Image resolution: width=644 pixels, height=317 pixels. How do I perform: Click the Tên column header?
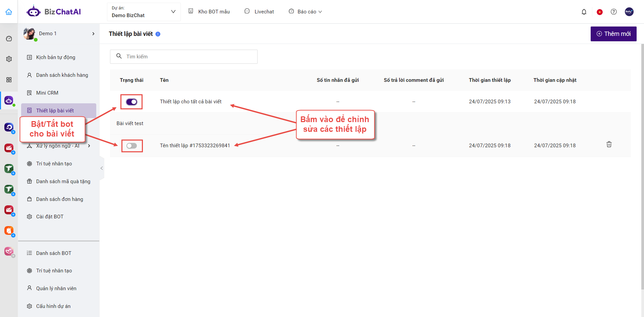164,80
